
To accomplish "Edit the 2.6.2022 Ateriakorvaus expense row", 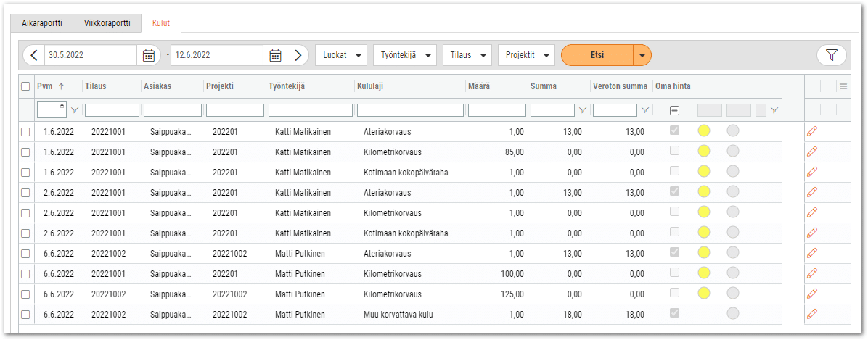I will pos(812,192).
